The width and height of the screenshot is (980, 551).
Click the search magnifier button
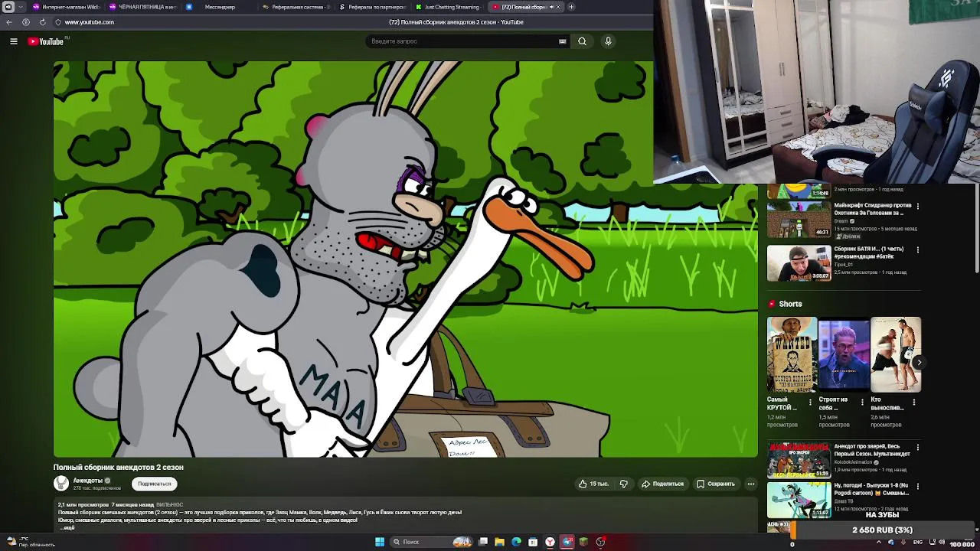(582, 41)
